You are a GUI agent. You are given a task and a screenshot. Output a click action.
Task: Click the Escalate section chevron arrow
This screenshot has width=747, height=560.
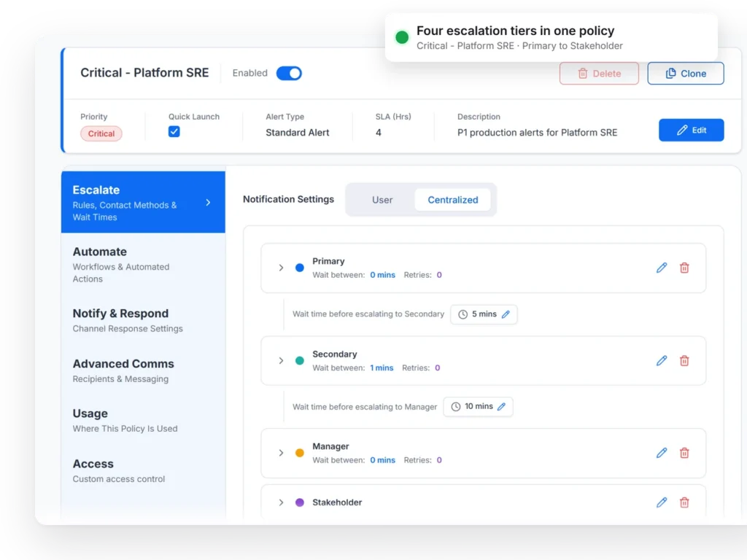pyautogui.click(x=208, y=203)
